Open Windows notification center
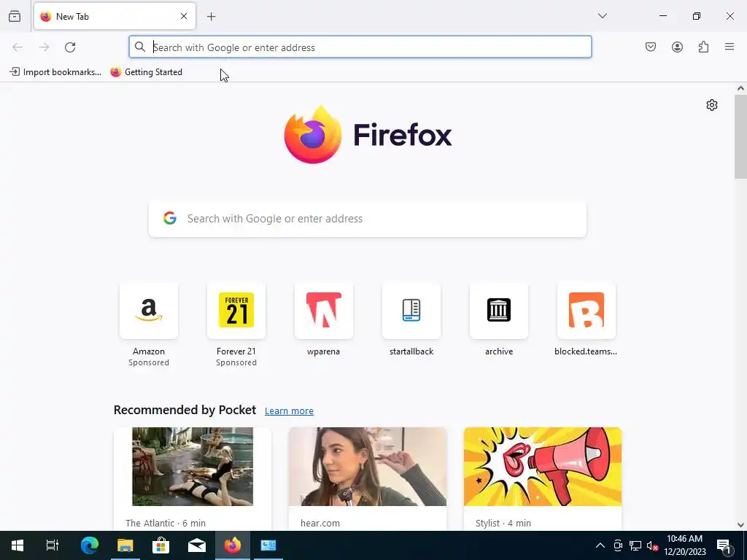 click(x=724, y=545)
